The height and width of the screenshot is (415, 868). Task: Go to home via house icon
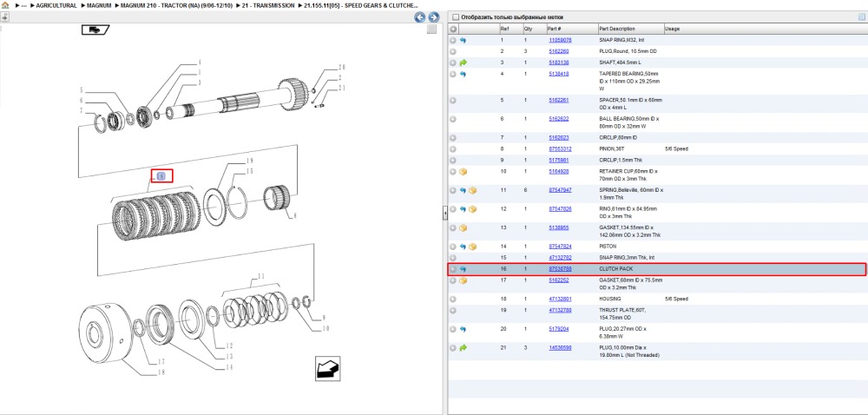tap(5, 5)
